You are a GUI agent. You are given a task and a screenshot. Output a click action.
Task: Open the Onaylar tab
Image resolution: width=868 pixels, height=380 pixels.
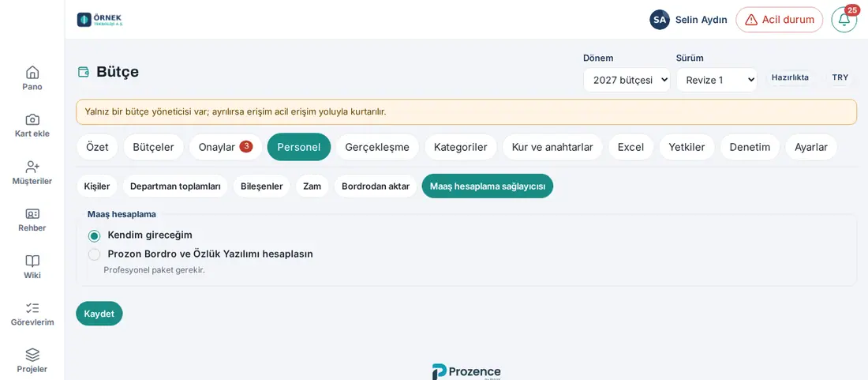coord(226,147)
